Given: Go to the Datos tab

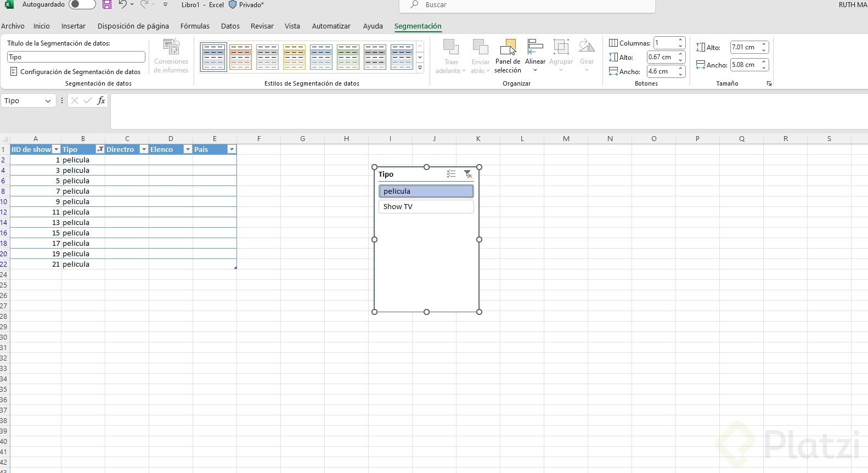Looking at the screenshot, I should (230, 26).
